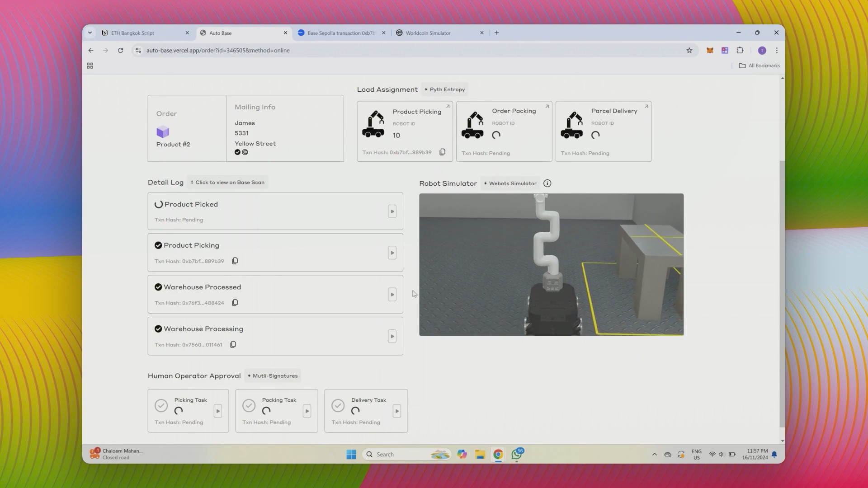
Task: Open the apps grid in bookmarks bar
Action: tap(90, 66)
